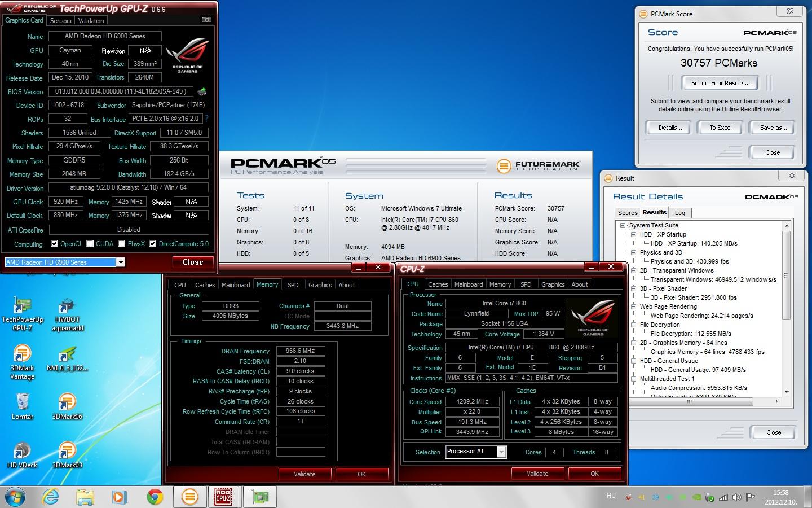Open the Windows Start menu orb
Image resolution: width=812 pixels, height=508 pixels.
point(15,497)
